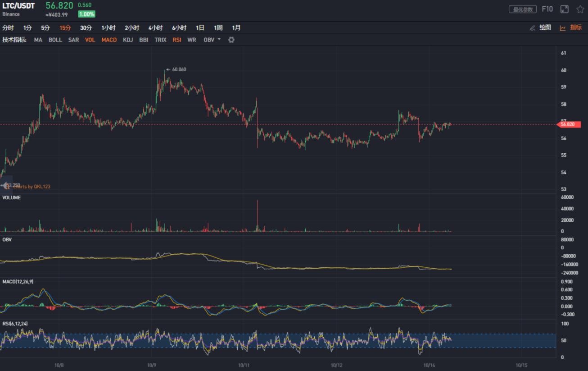Screen dimensions: 588x371
Task: Click the 绘图 drawing label
Action: 545,27
